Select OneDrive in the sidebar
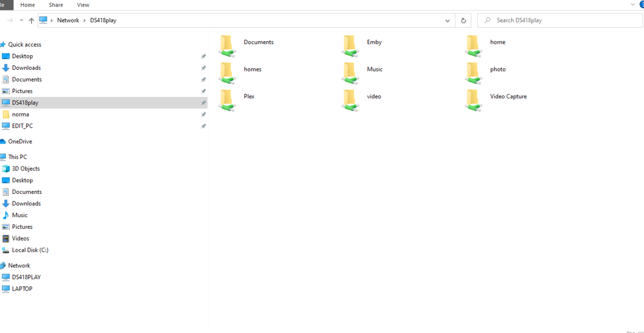The height and width of the screenshot is (333, 644). coord(20,141)
